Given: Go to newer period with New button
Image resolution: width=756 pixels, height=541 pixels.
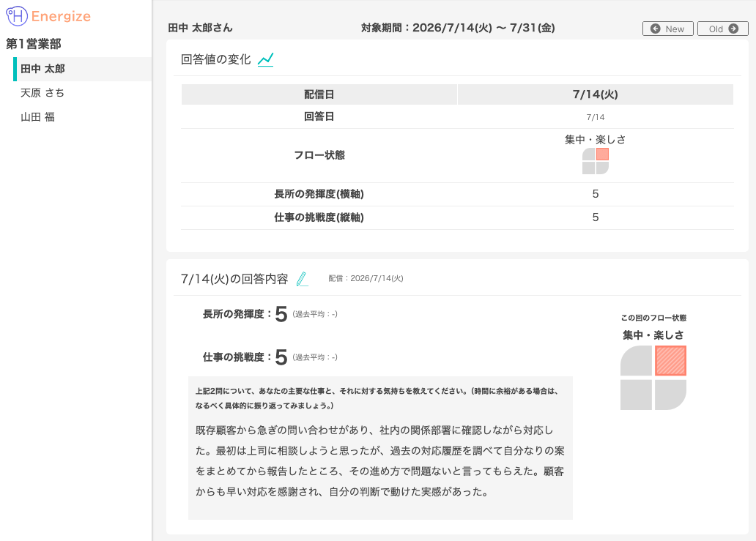Looking at the screenshot, I should tap(668, 29).
